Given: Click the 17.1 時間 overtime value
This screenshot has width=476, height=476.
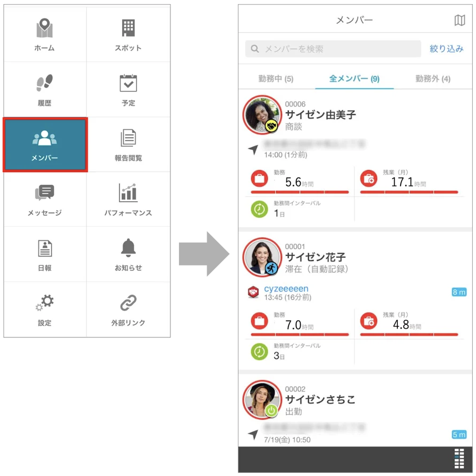Looking at the screenshot, I should pyautogui.click(x=409, y=182).
